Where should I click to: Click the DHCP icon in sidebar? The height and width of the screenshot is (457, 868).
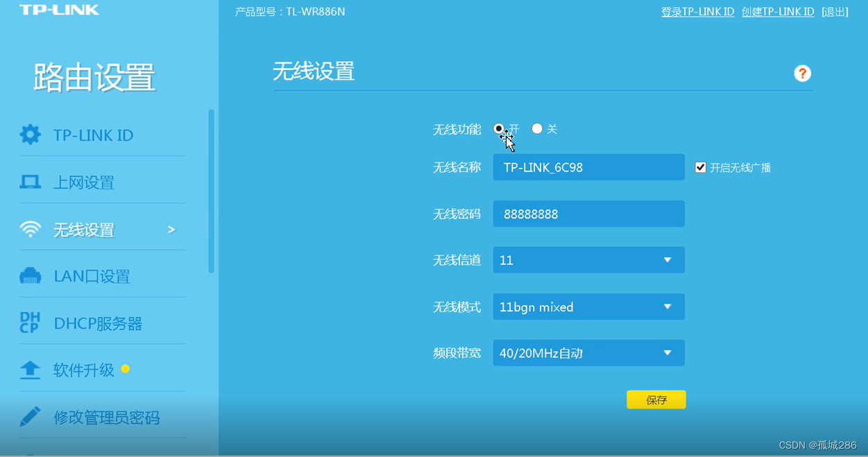tap(30, 323)
